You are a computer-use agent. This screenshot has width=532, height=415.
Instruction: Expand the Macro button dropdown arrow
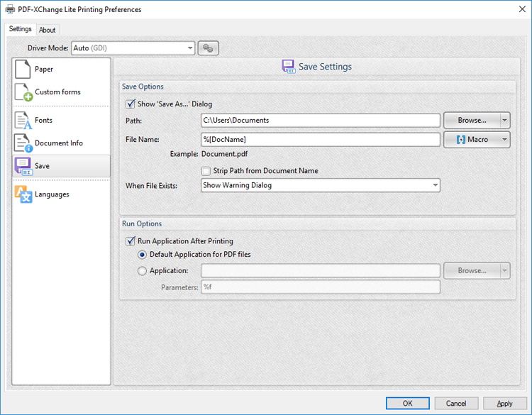[504, 140]
